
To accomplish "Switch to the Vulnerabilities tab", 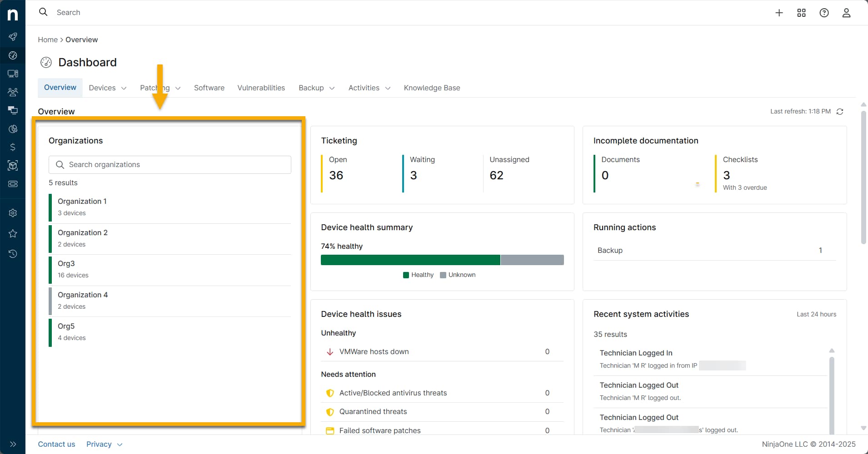I will (261, 88).
